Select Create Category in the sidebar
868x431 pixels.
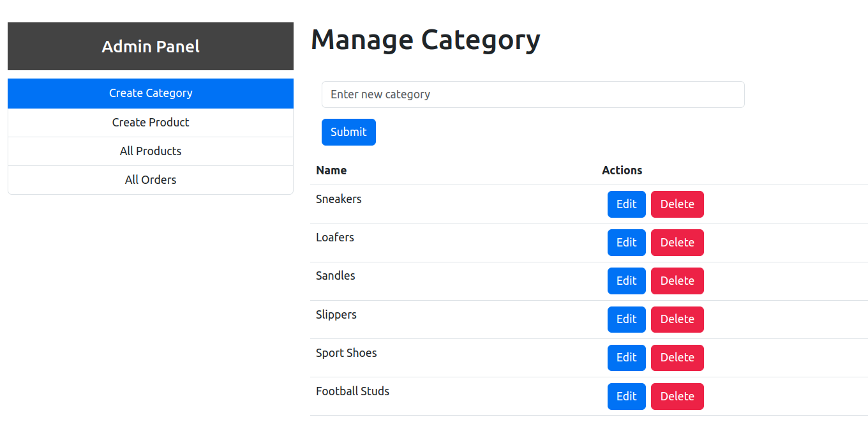tap(151, 93)
